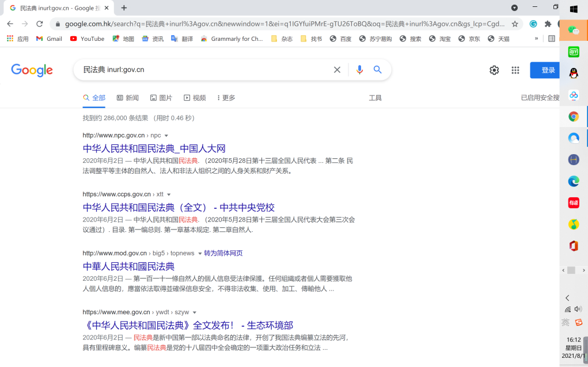
Task: Open the 中華人民共和國民法典 mod.gov.cn result
Action: tap(128, 266)
